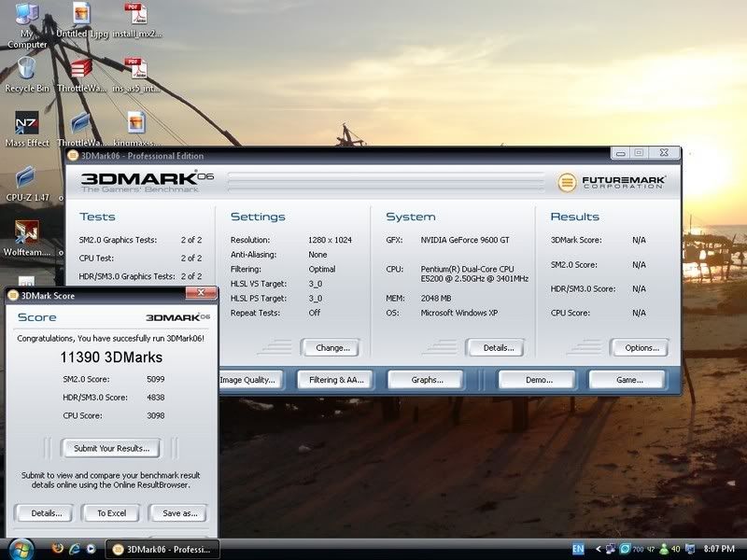Click the green messenger icon in the system tray
Image resolution: width=747 pixels, height=560 pixels.
tap(665, 548)
